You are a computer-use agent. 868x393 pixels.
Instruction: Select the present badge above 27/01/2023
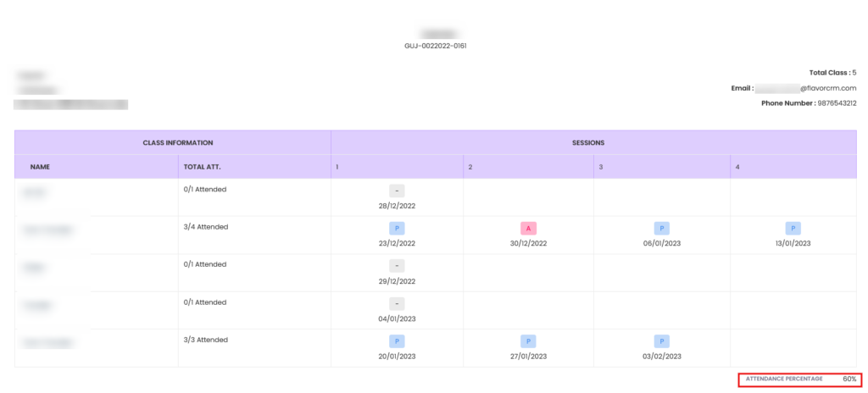coord(528,341)
